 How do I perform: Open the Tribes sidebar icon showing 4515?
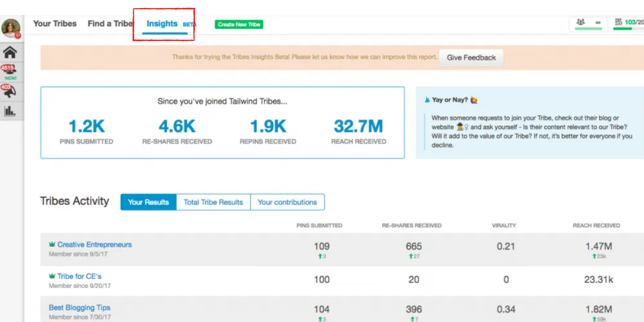(x=10, y=71)
